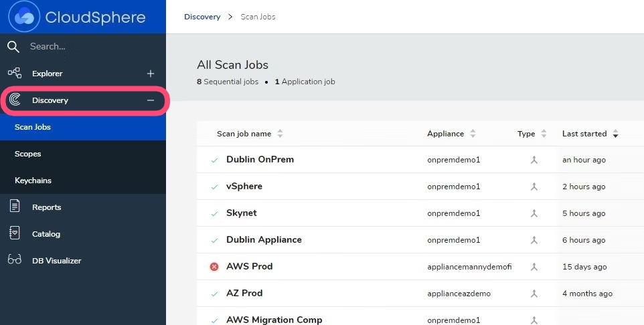Open the Dublin Appliance scan job

264,239
